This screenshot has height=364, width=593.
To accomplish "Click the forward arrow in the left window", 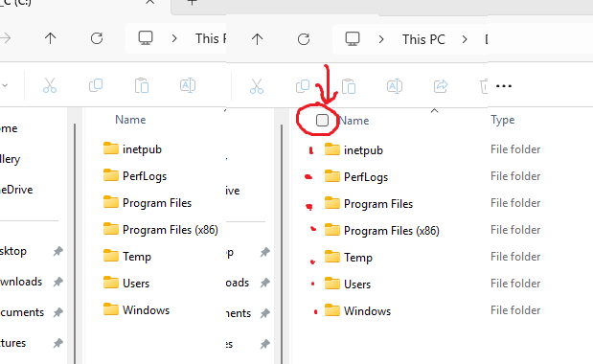I will click(6, 38).
